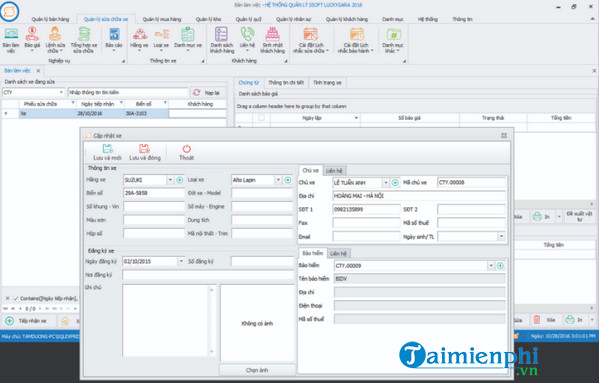Switch to Liên hệ tab beside Bảo hiểm
This screenshot has width=599, height=383.
click(338, 254)
